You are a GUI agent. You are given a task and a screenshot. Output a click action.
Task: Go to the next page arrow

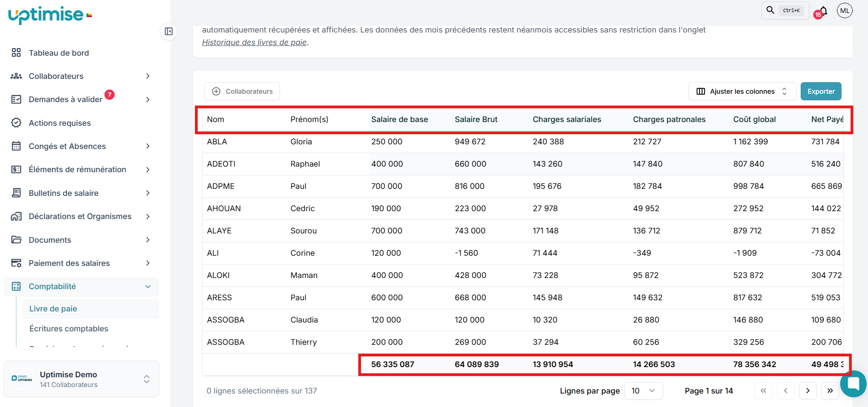(x=808, y=391)
